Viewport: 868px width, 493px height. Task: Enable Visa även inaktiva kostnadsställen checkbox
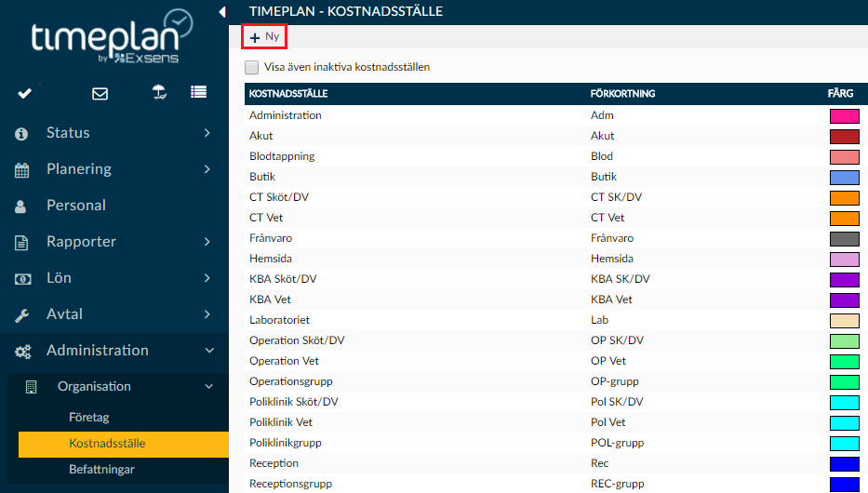tap(252, 68)
